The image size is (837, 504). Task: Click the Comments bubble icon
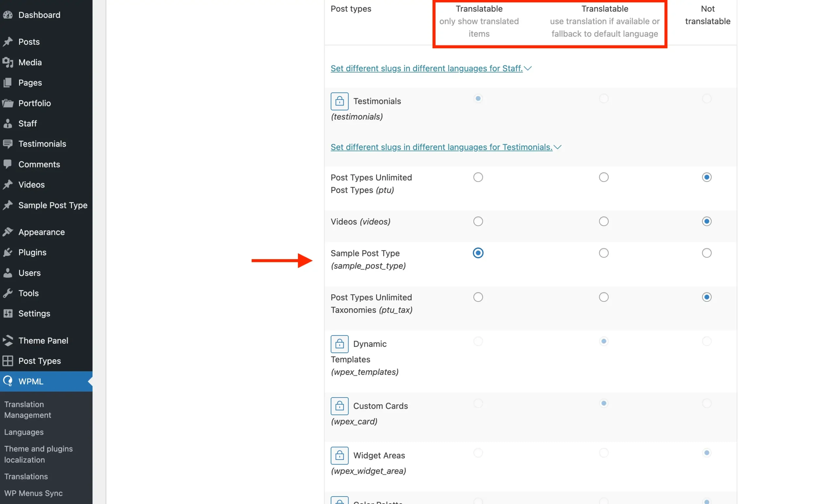click(x=8, y=164)
